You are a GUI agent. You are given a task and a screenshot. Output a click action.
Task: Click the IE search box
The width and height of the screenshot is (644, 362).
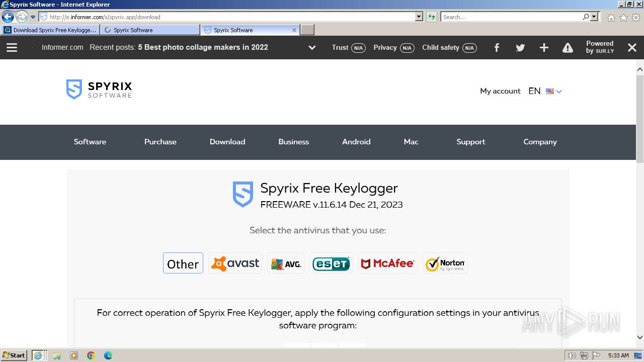pos(511,17)
